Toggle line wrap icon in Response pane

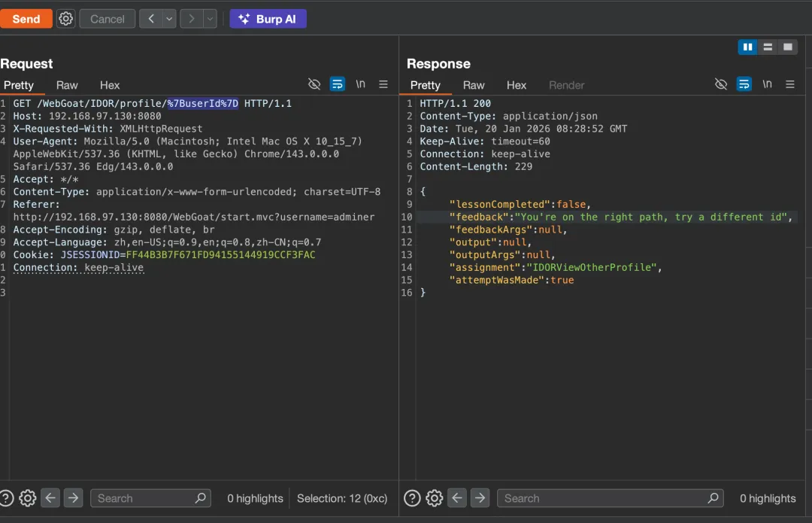[x=744, y=84]
